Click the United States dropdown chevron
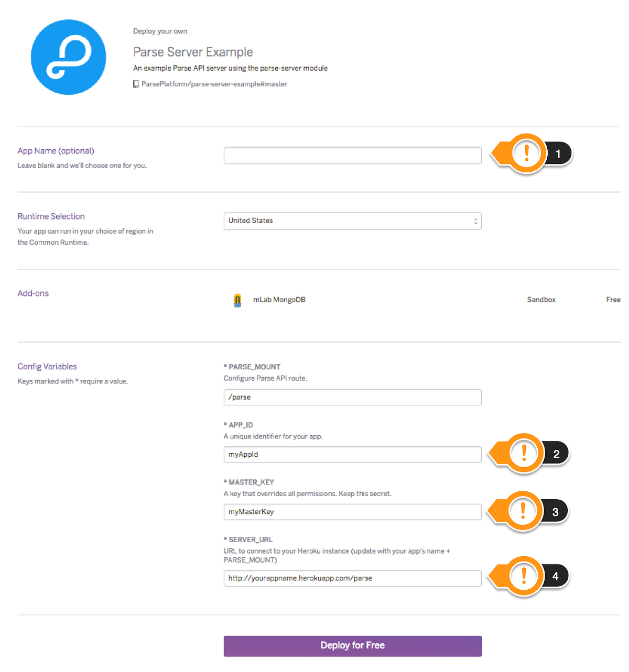The height and width of the screenshot is (672, 629). point(475,221)
